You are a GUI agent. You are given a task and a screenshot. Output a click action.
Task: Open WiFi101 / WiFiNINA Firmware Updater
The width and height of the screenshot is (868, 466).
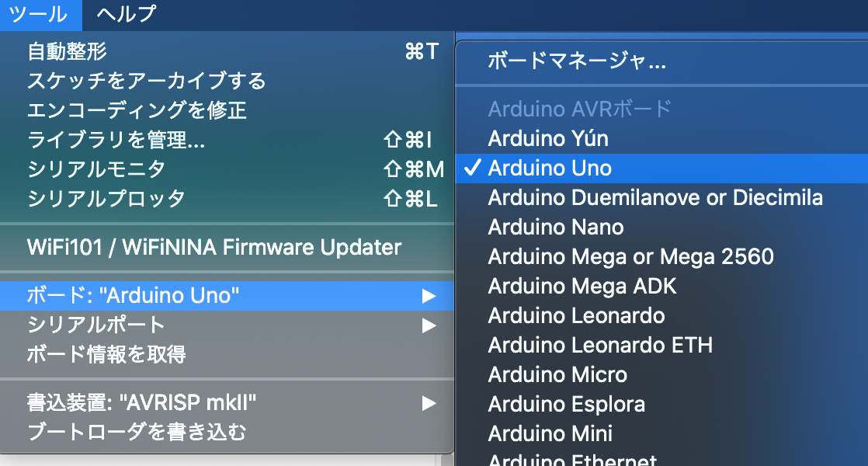click(x=214, y=248)
